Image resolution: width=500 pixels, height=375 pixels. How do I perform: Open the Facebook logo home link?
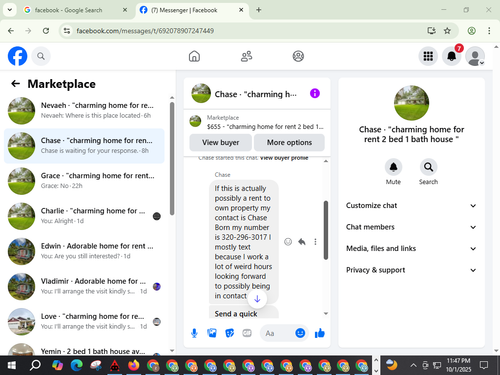pyautogui.click(x=17, y=56)
